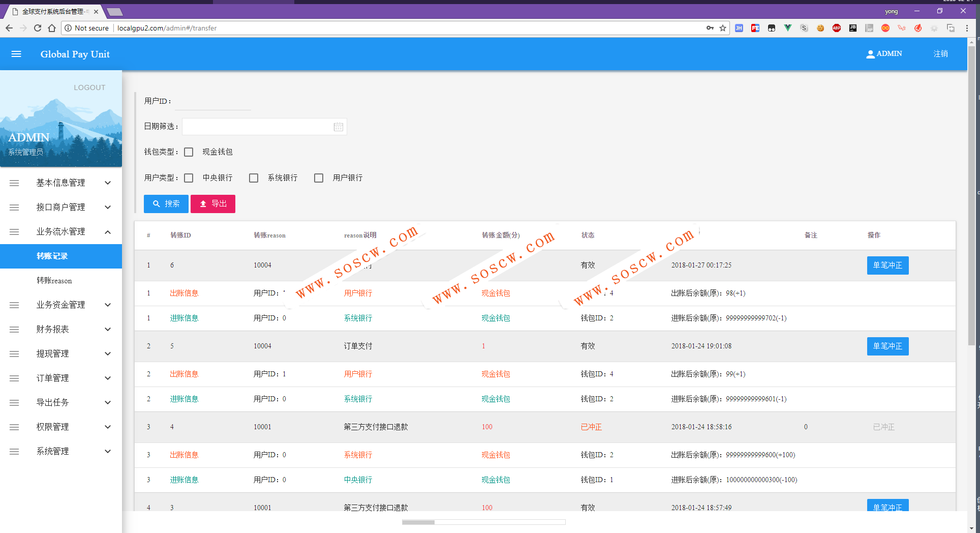Check the 现金钱包 wallet type box
The height and width of the screenshot is (533, 980).
tap(189, 152)
